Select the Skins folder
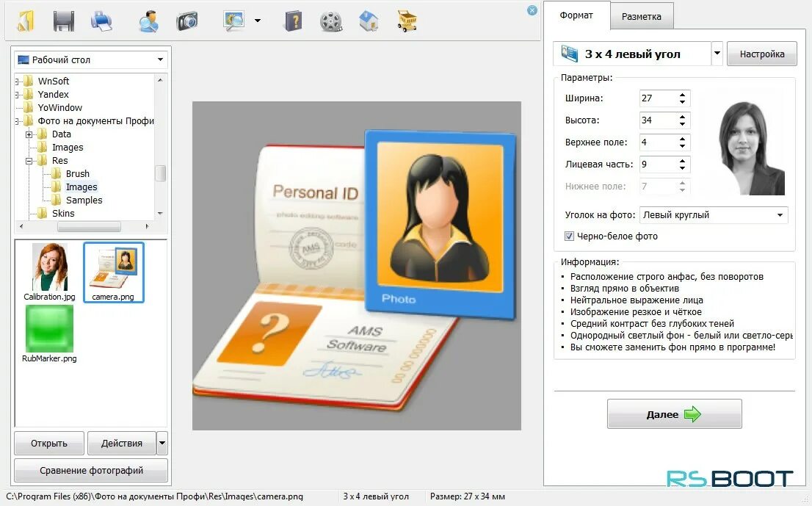812x506 pixels. tap(63, 214)
